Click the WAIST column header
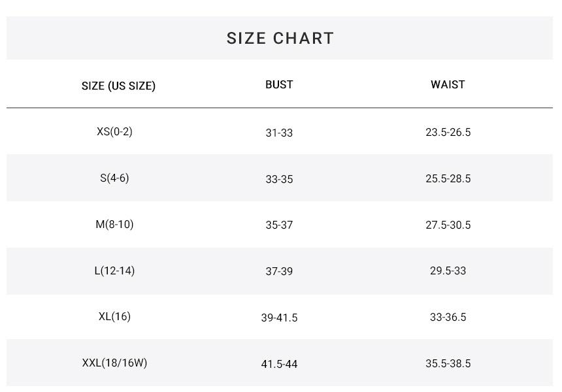 [x=448, y=85]
